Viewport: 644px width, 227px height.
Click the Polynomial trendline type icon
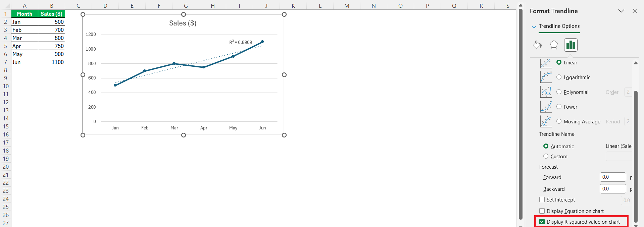click(x=546, y=92)
